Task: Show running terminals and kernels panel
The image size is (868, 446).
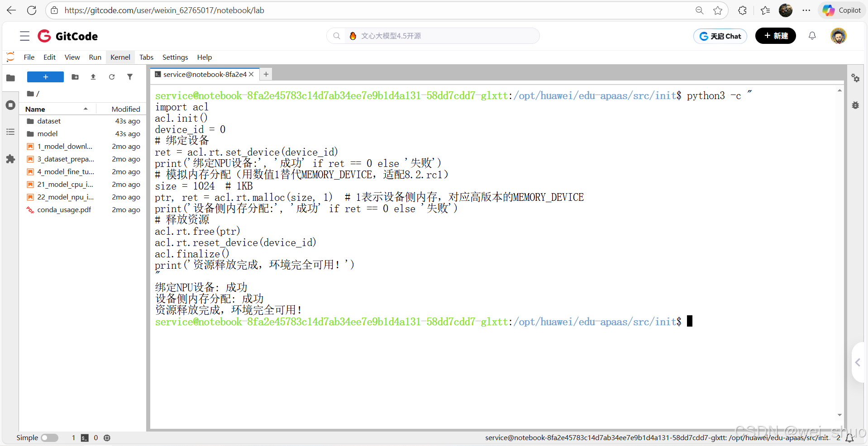Action: tap(10, 105)
